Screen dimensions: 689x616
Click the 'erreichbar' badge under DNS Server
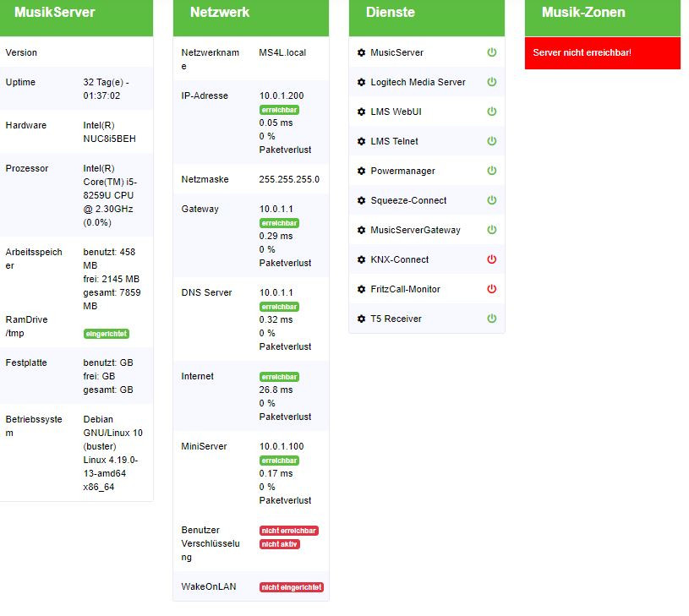280,307
